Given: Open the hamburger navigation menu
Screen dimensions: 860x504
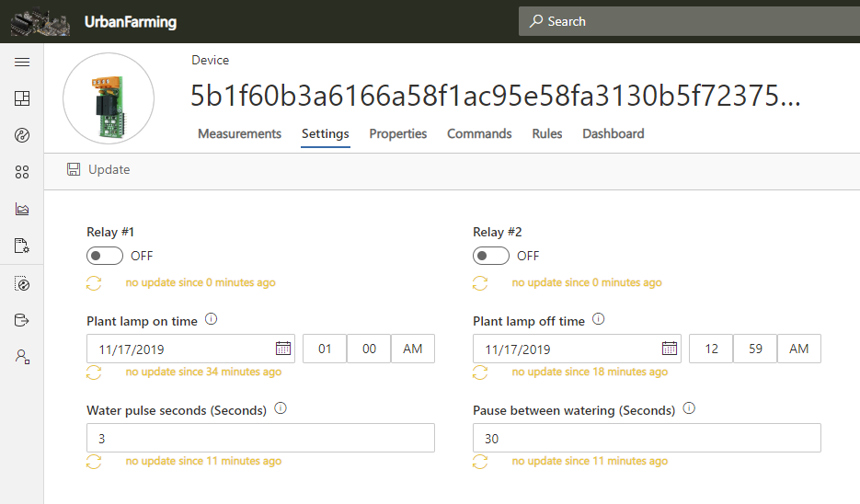Looking at the screenshot, I should click(x=22, y=63).
